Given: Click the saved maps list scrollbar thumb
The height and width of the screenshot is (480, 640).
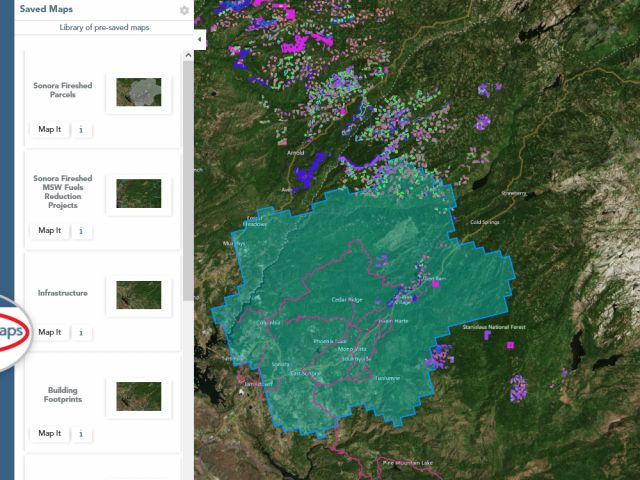Looking at the screenshot, I should click(x=188, y=181).
